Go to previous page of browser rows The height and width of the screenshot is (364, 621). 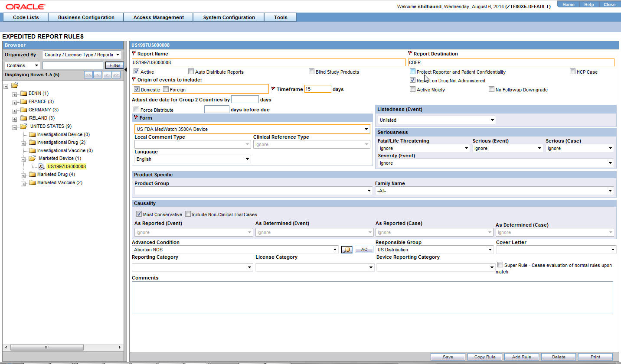click(98, 75)
